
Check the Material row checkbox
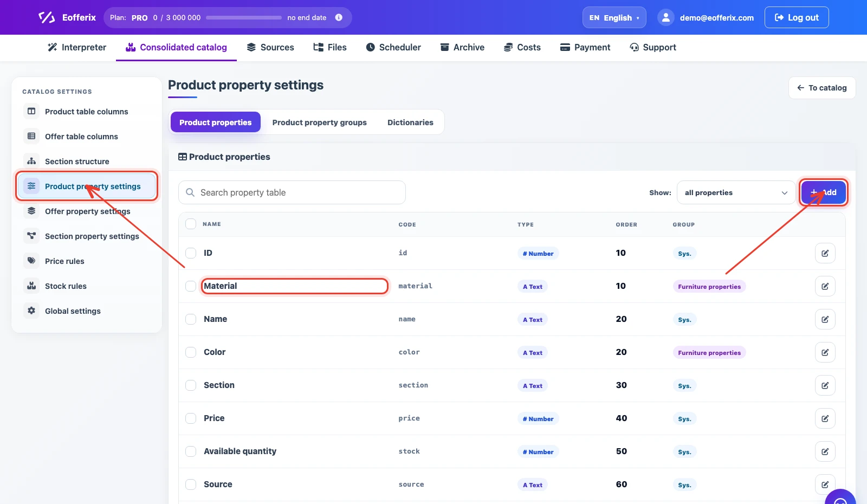coord(191,286)
